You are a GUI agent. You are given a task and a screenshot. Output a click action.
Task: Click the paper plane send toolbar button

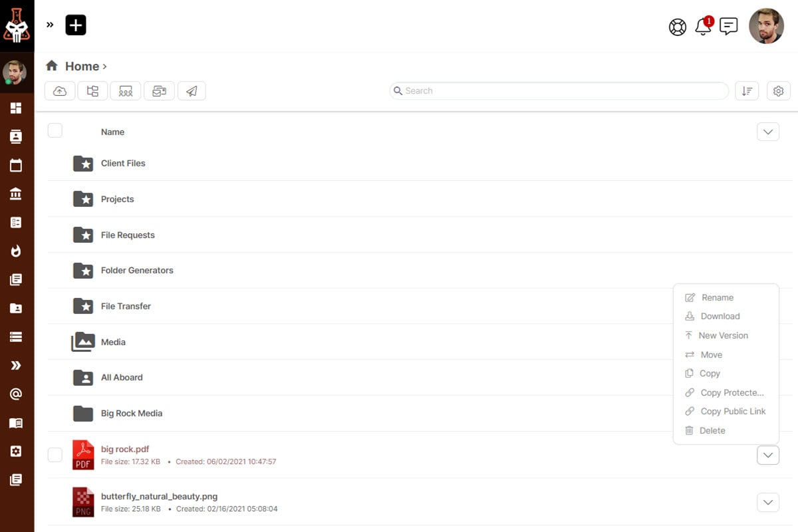[x=192, y=91]
